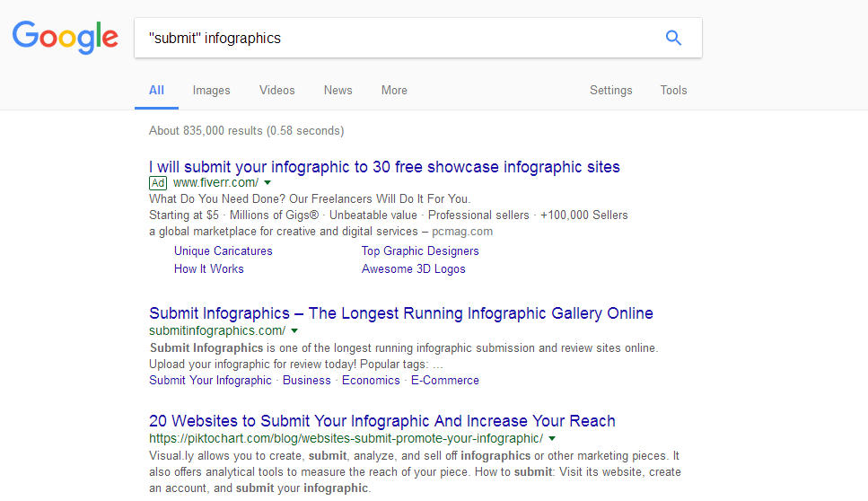Open Fiverr ad about 30 showcase sites
This screenshot has width=868, height=501.
384,167
